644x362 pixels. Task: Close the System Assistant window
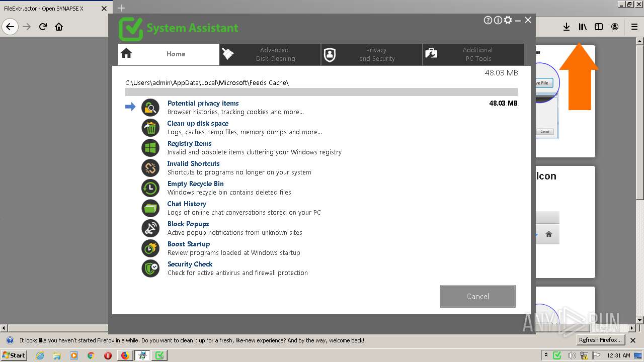pyautogui.click(x=528, y=20)
